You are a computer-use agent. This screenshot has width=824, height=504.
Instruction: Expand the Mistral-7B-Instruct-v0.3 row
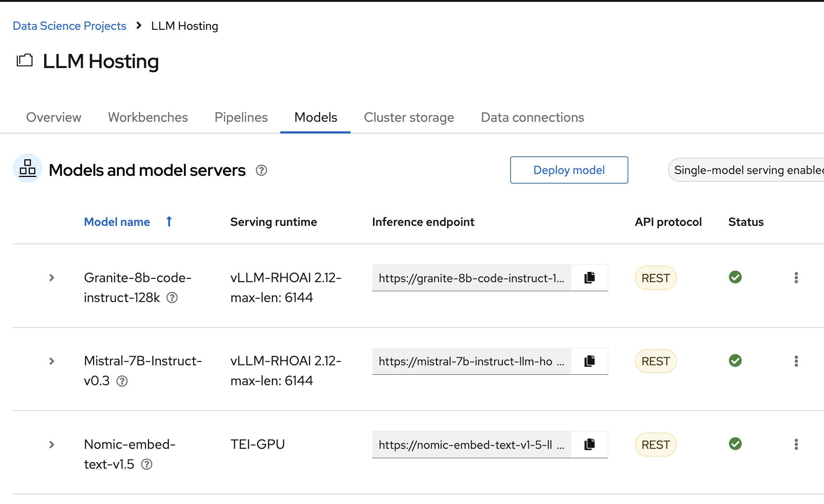coord(51,361)
